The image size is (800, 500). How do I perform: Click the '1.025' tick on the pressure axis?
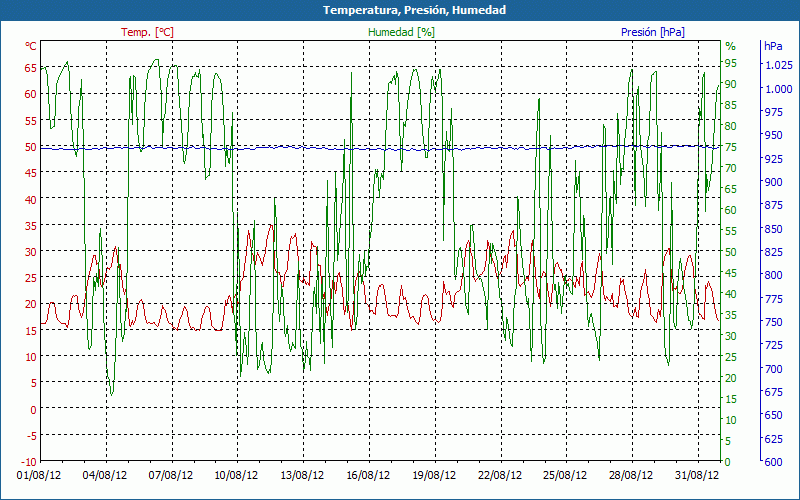click(x=779, y=65)
